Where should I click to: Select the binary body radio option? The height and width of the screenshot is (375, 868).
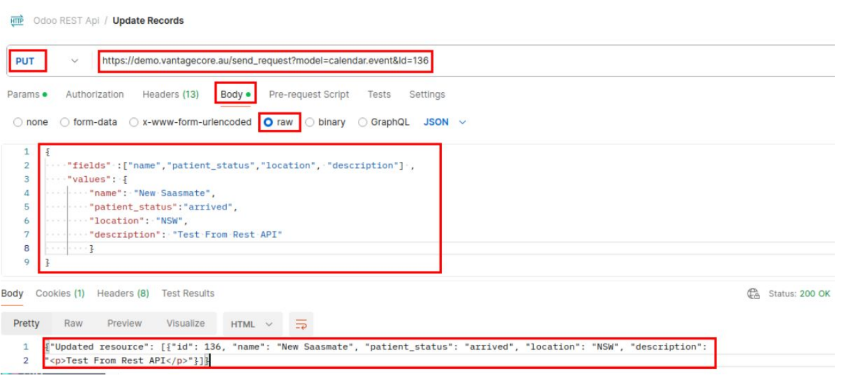(x=310, y=122)
